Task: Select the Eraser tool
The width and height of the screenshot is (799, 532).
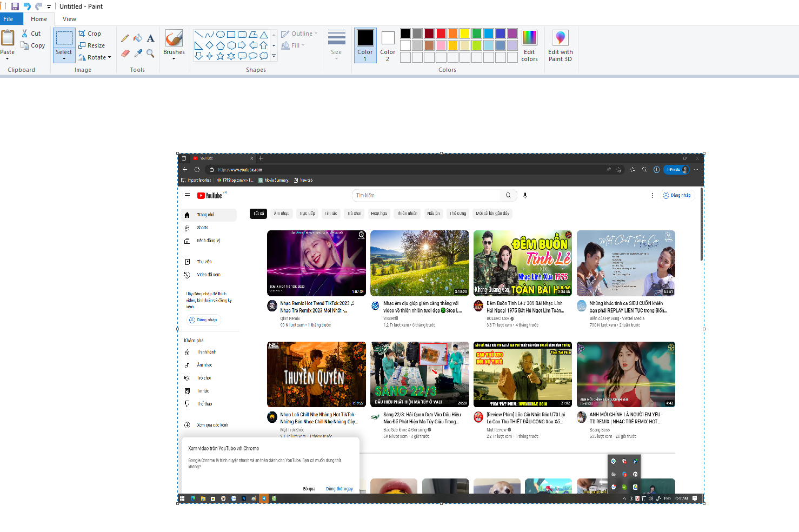Action: 125,53
